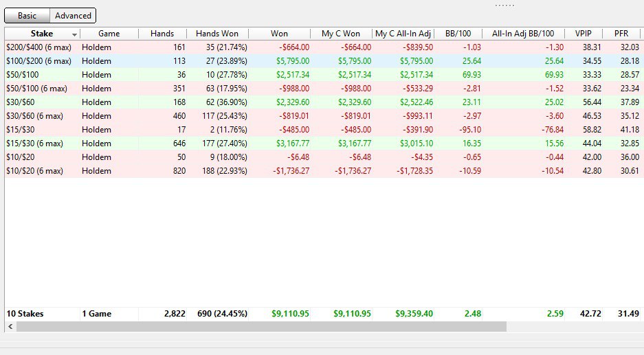Screen dimensions: 644x355
Task: Click the Won column header
Action: [x=280, y=34]
